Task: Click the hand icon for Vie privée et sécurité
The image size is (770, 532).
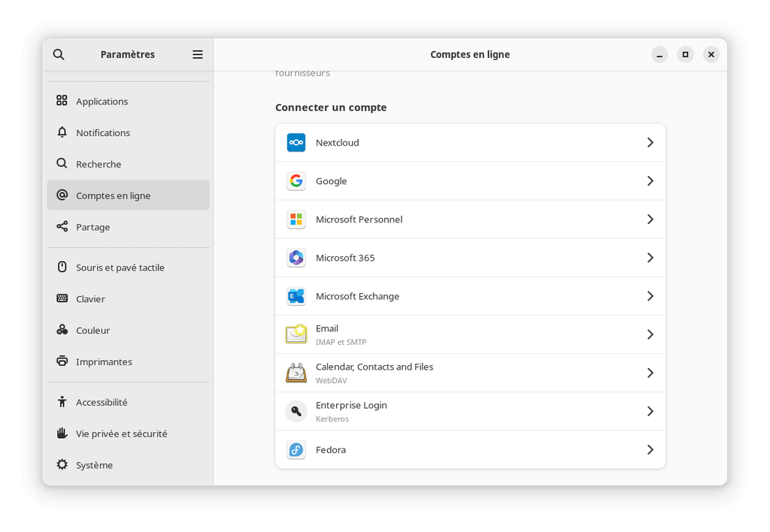Action: point(62,433)
